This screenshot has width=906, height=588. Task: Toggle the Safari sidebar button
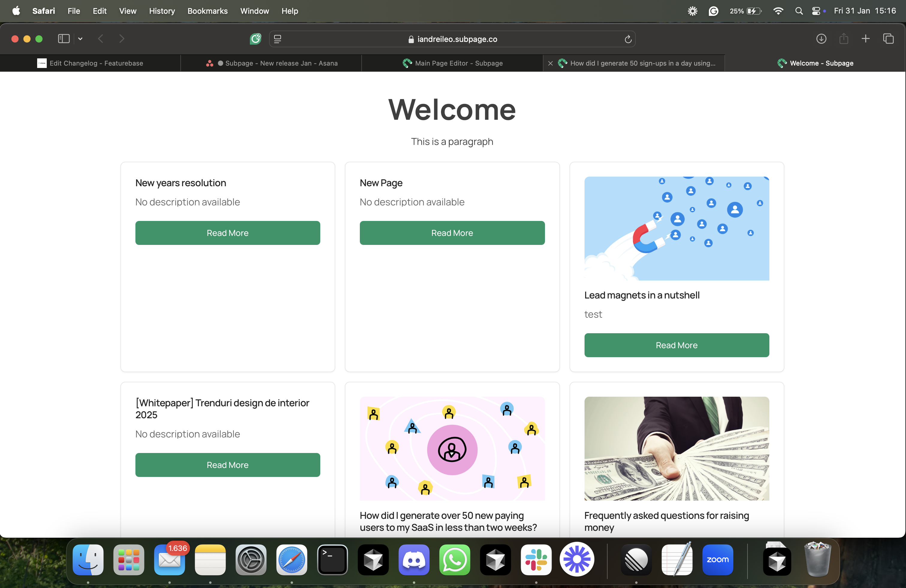(64, 39)
